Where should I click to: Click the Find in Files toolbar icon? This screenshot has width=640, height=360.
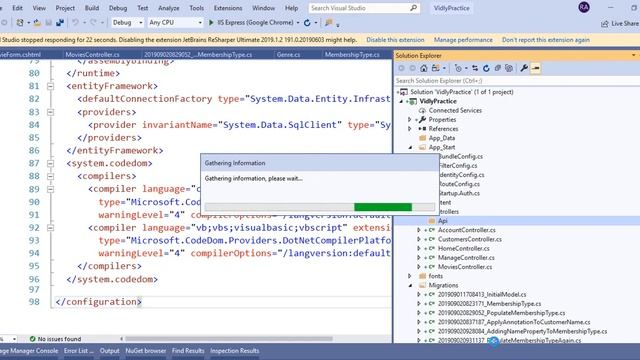pyautogui.click(x=329, y=22)
